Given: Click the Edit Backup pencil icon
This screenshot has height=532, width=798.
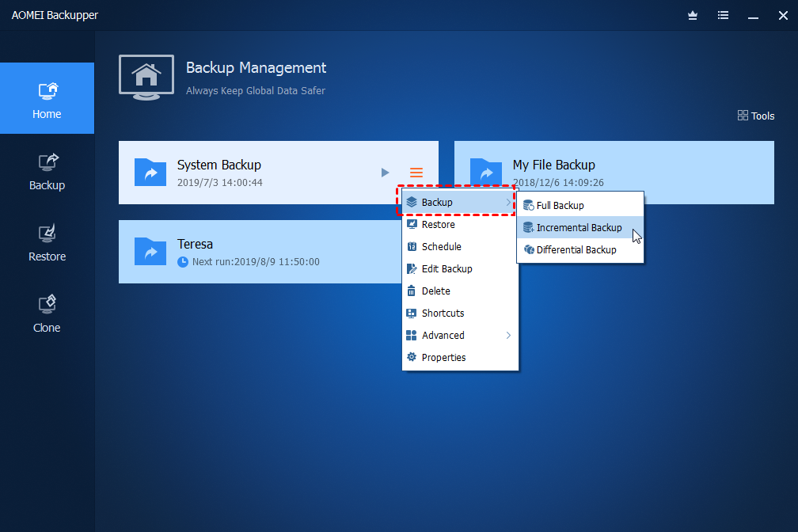Looking at the screenshot, I should click(x=412, y=269).
